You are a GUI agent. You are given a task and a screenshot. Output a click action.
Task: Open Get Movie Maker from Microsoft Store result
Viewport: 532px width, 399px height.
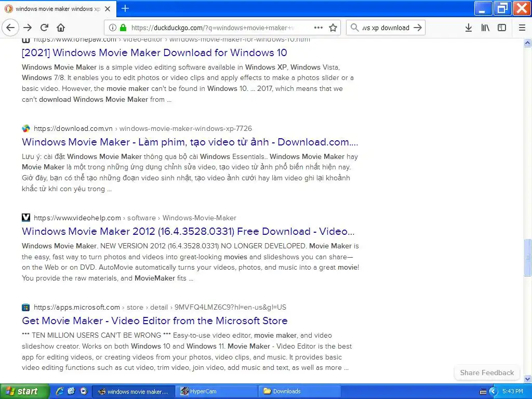pos(155,321)
